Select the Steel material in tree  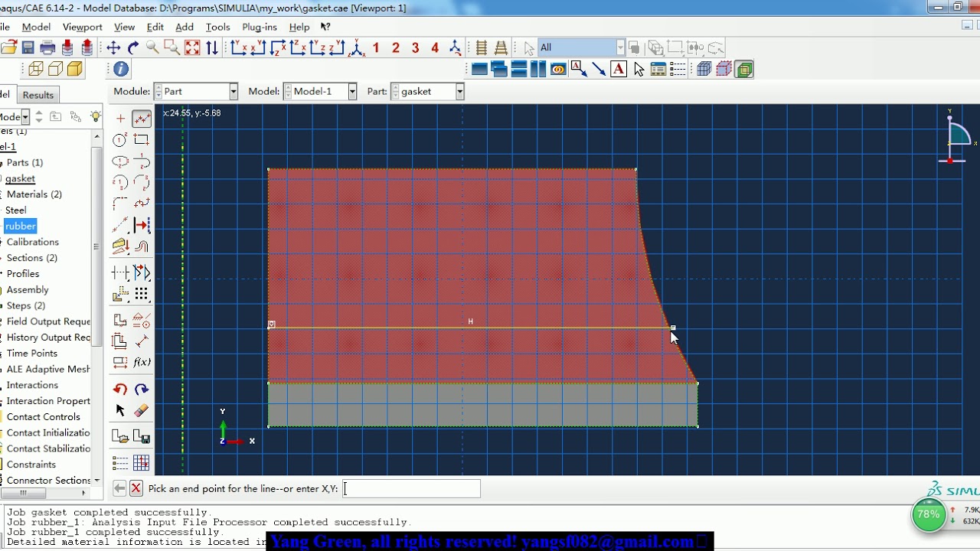(16, 210)
